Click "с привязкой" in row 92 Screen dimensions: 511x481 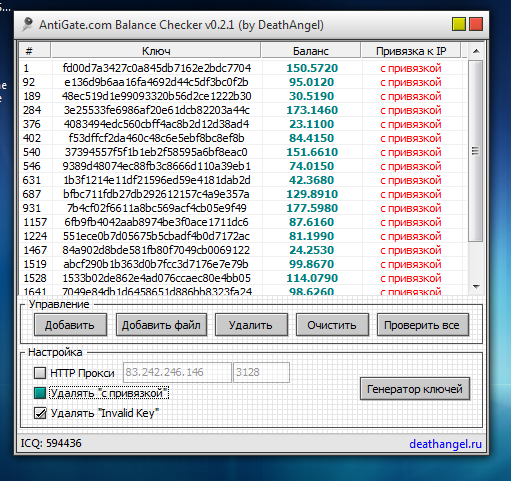pyautogui.click(x=411, y=82)
